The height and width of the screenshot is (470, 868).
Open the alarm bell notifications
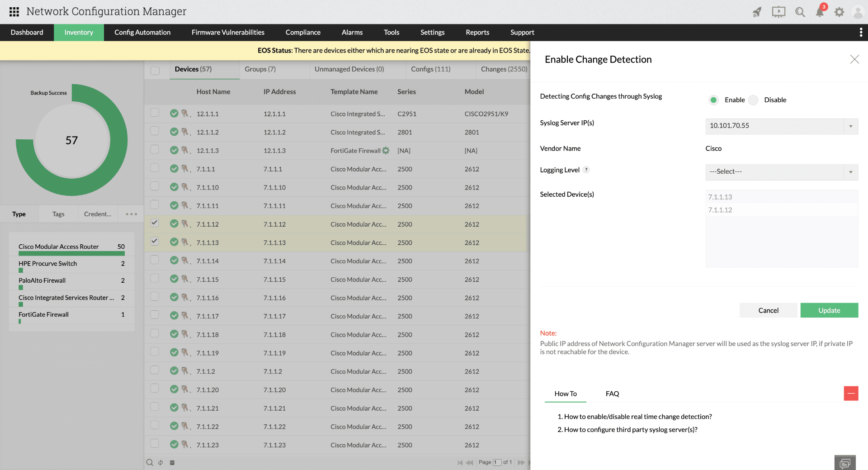(x=820, y=12)
